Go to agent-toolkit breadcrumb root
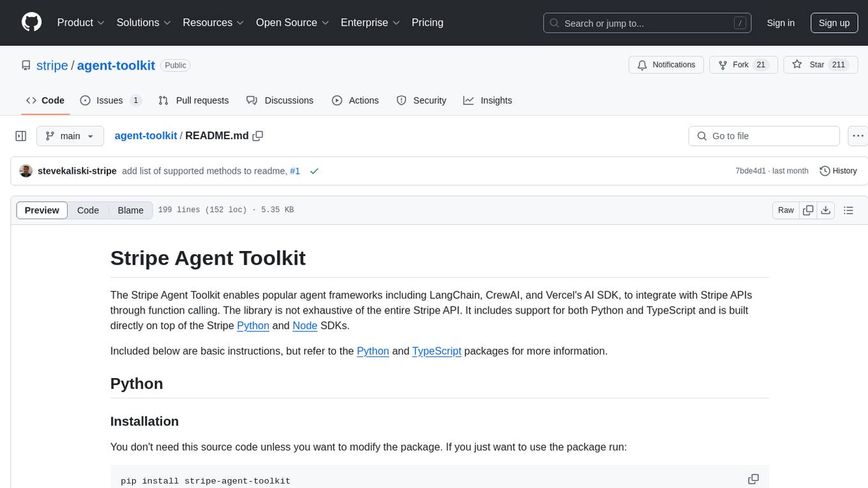The image size is (868, 488). click(x=146, y=136)
